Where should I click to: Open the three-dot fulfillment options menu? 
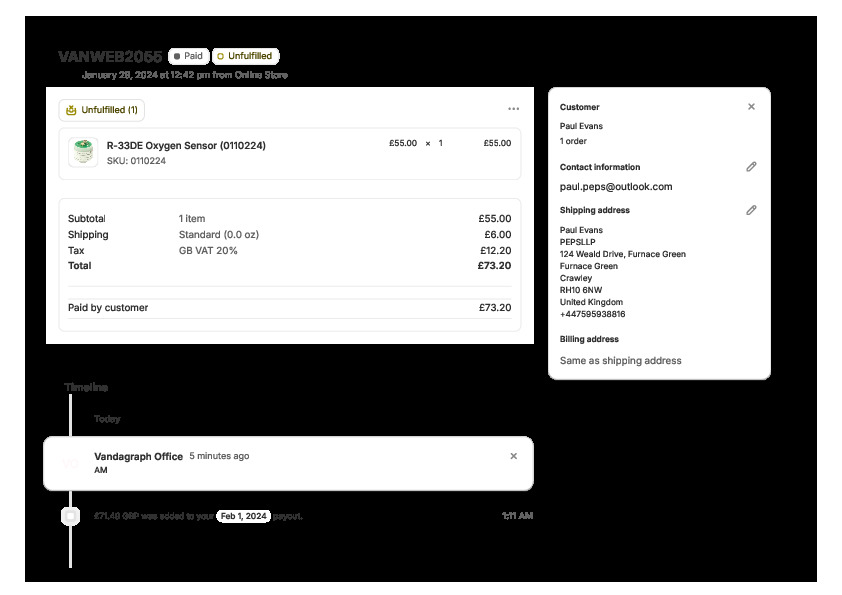pos(513,109)
